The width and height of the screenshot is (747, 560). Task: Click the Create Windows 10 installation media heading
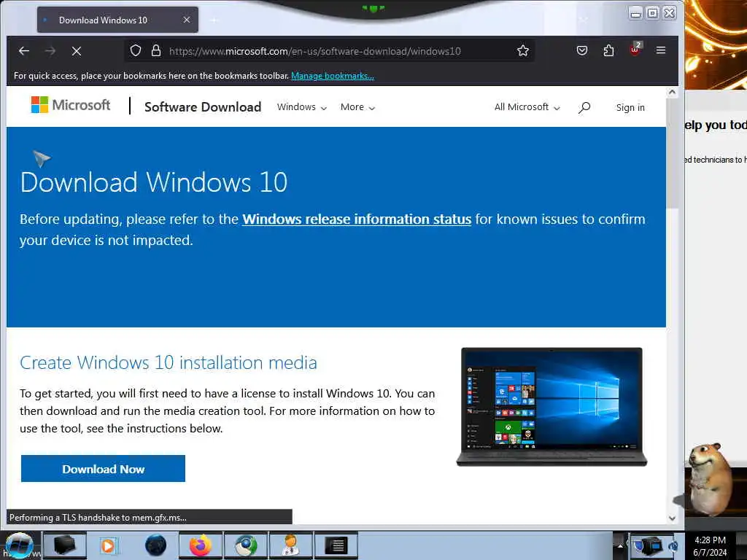click(169, 363)
